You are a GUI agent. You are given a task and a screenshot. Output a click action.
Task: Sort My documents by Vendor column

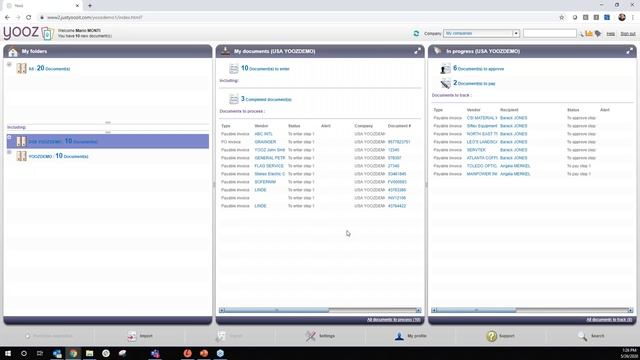[261, 126]
